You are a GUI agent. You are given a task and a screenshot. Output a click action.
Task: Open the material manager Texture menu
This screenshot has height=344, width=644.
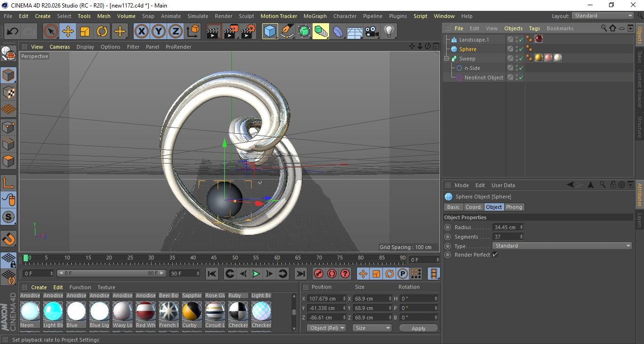point(106,287)
